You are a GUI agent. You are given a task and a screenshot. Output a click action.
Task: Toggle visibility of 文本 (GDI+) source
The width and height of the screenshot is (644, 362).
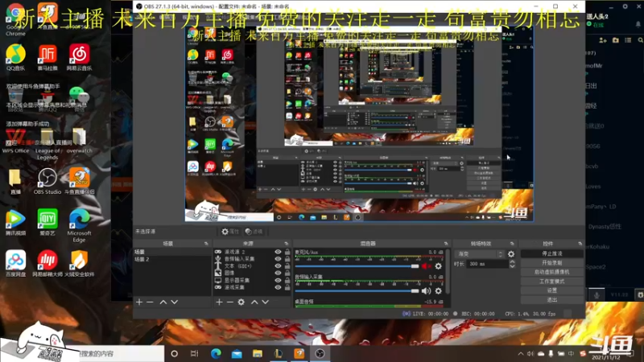click(278, 266)
